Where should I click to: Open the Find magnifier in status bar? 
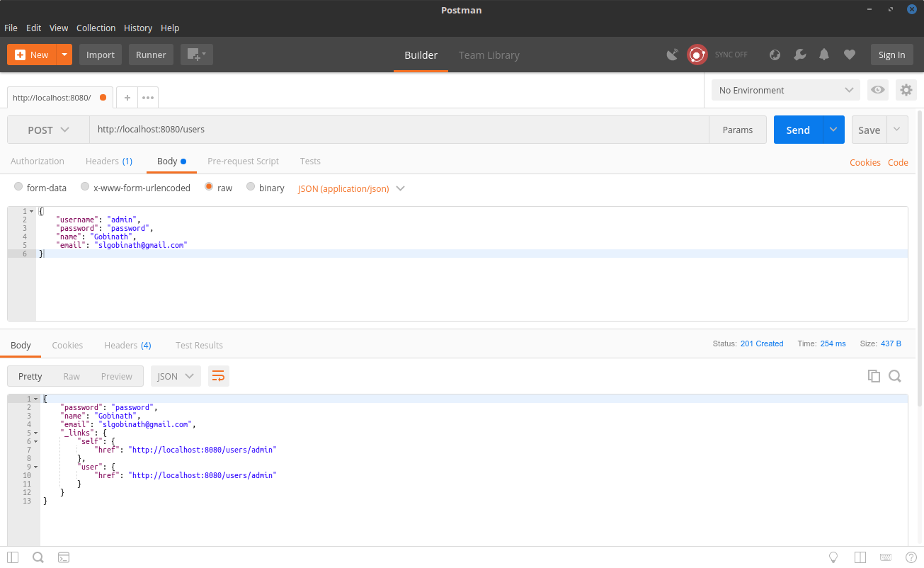pos(38,557)
